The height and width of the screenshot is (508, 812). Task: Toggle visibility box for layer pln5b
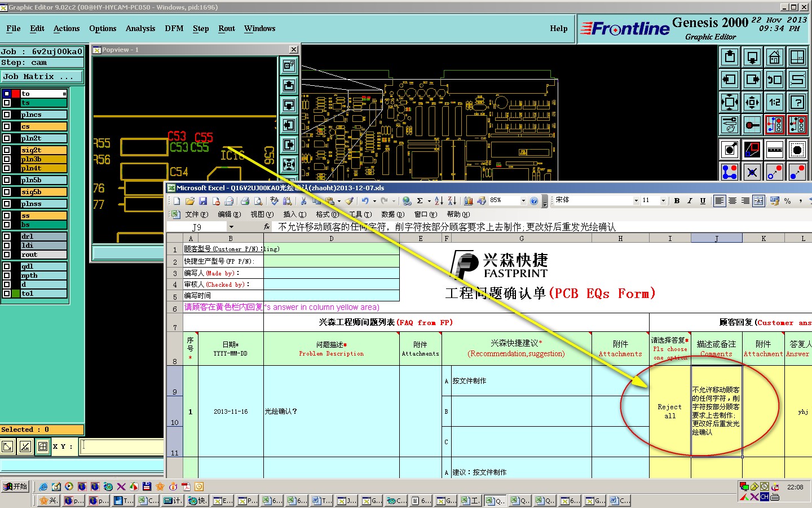[7, 180]
